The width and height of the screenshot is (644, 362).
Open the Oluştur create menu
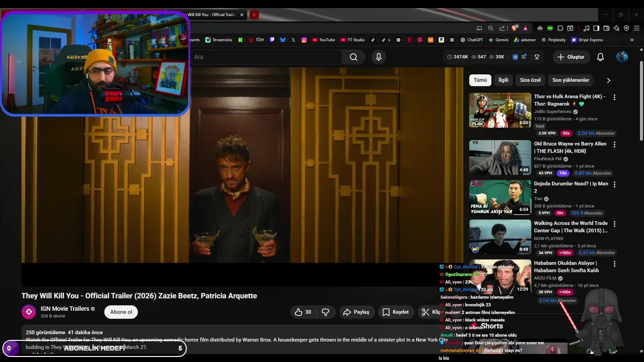tap(571, 57)
